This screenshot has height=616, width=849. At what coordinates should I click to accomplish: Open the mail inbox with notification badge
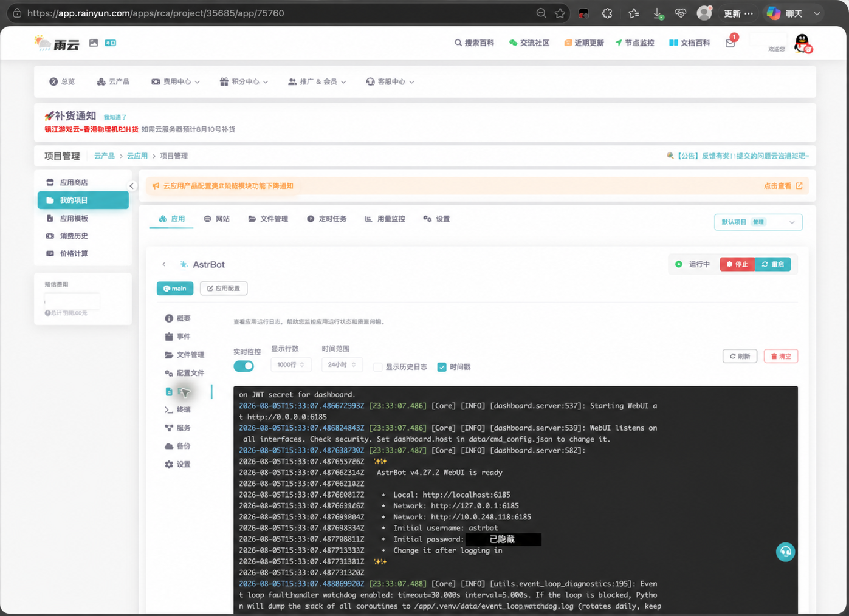[730, 43]
